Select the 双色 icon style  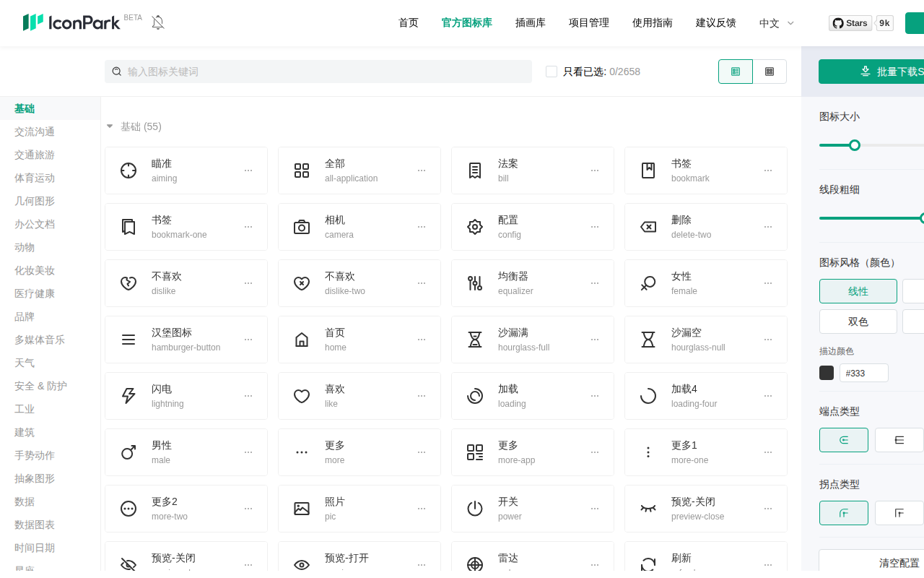[858, 322]
